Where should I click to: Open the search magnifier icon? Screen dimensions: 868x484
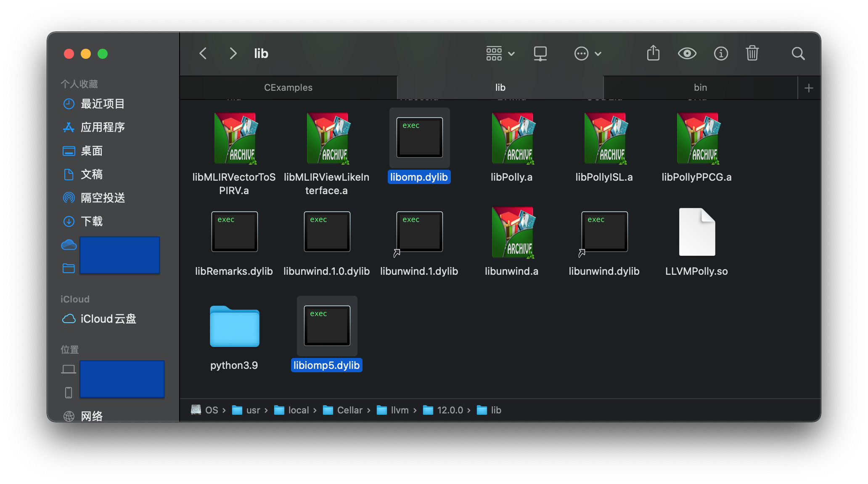tap(798, 53)
